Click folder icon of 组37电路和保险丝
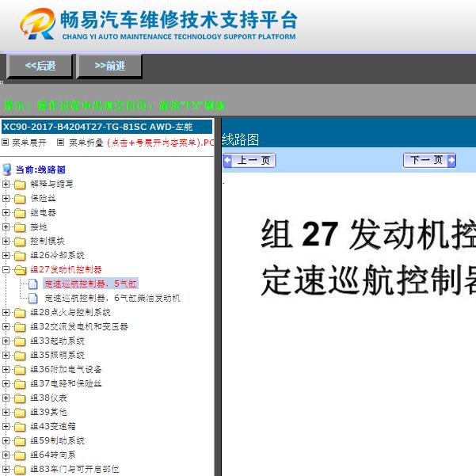Viewport: 476px width, 476px height. click(x=20, y=384)
